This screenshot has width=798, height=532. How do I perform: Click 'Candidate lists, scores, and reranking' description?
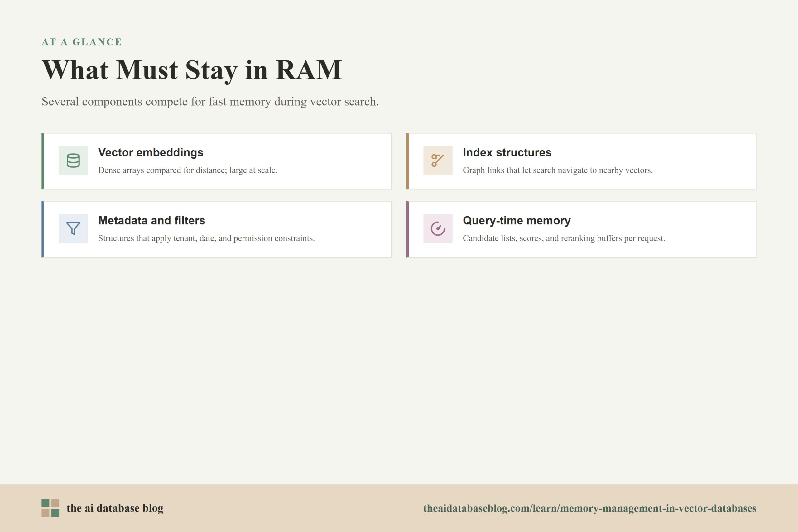pos(564,238)
